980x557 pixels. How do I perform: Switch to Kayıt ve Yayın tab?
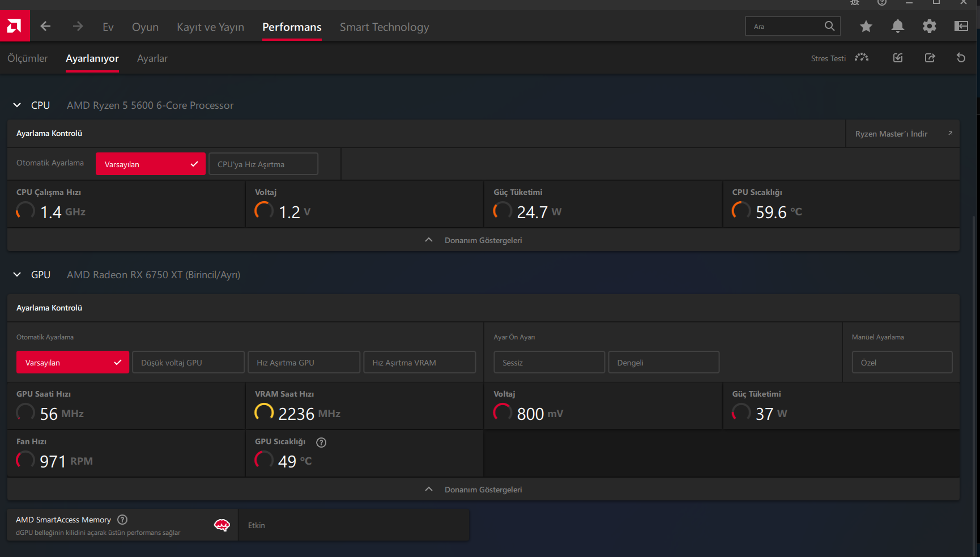pos(210,27)
